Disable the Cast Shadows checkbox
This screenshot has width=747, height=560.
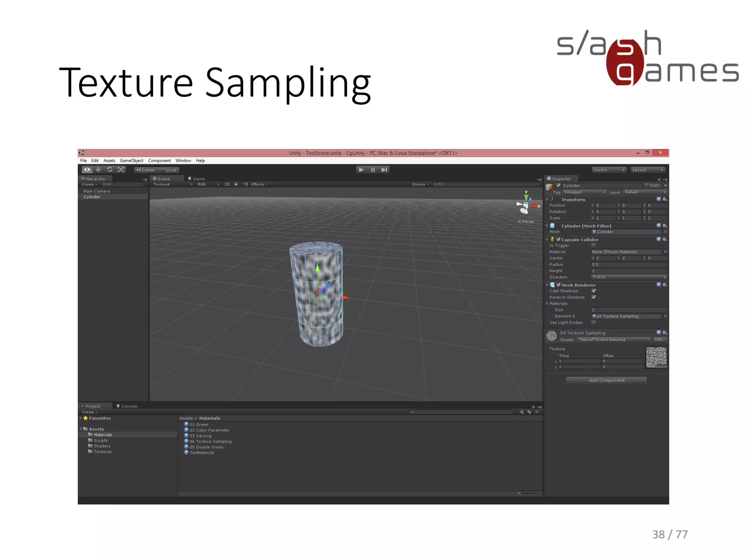point(594,291)
